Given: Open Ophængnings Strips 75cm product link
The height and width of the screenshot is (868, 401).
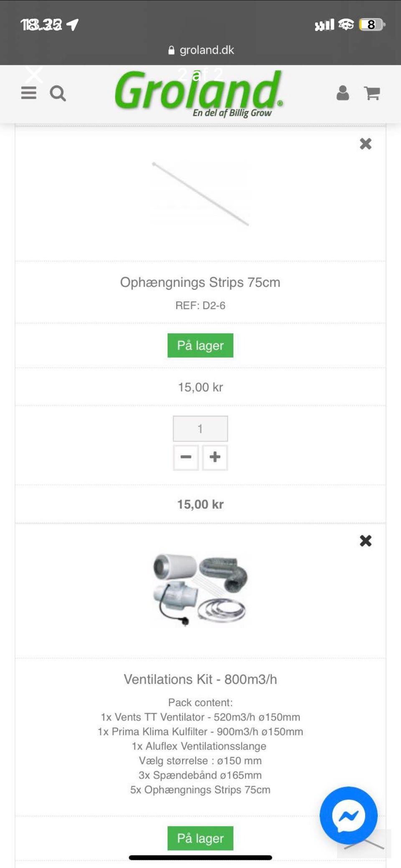Looking at the screenshot, I should 200,282.
